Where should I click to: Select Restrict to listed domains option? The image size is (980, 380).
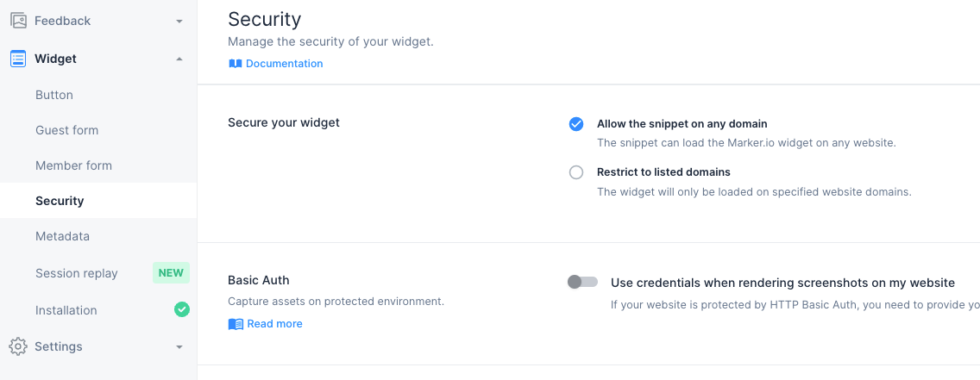(576, 172)
